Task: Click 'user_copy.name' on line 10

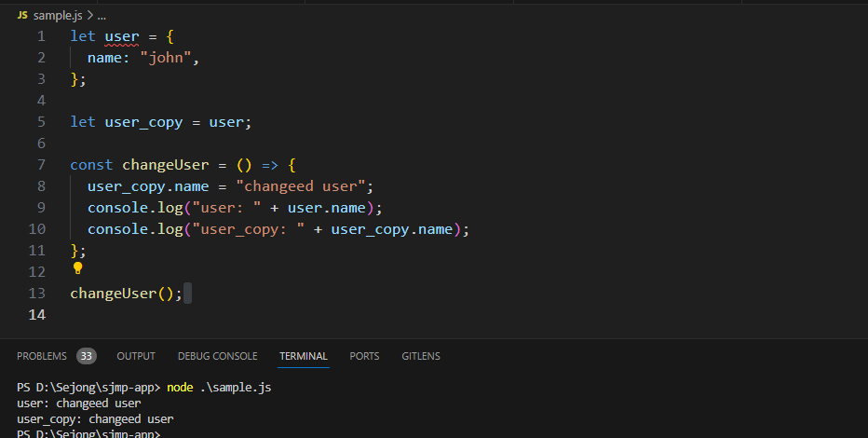Action: click(392, 229)
